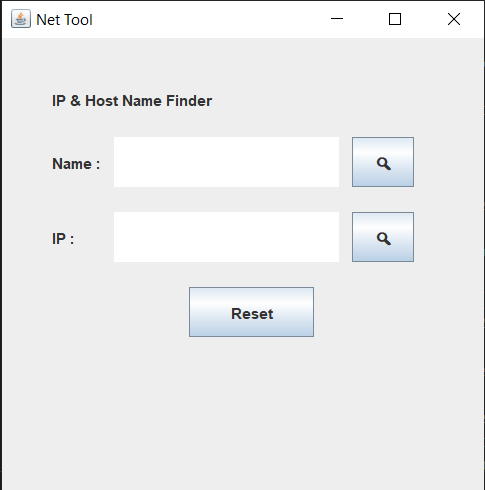Click the "IP :" label
Screen dimensions: 485x490
[63, 239]
